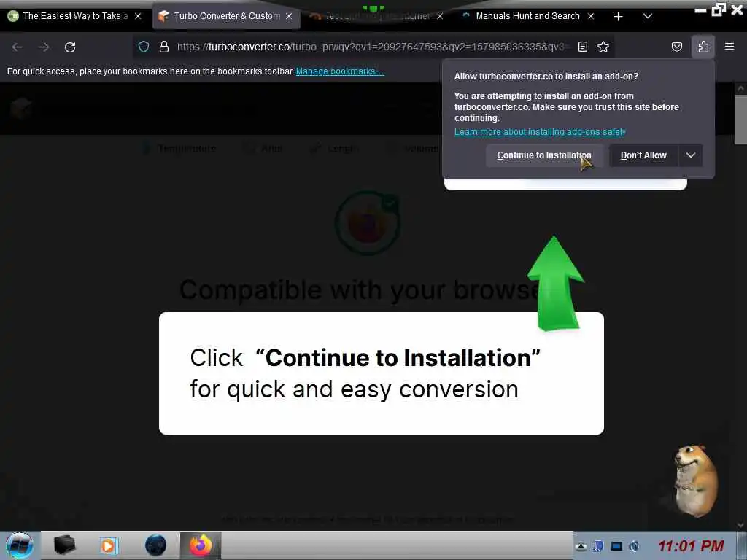Select the Turbo Converter & Custom tab
Image resolution: width=747 pixels, height=560 pixels.
coord(227,16)
